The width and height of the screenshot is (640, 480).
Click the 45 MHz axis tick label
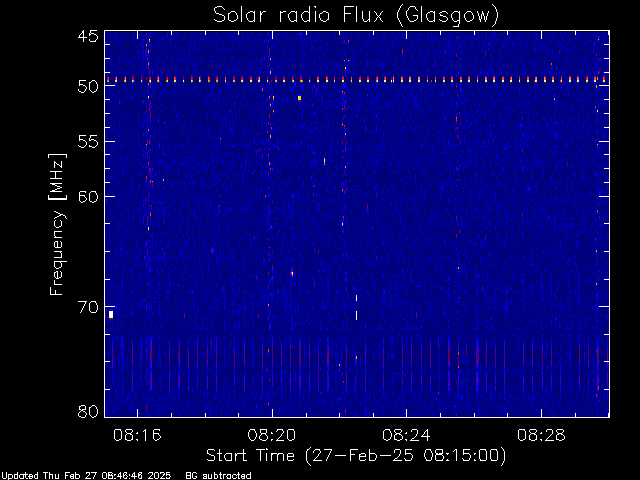click(88, 36)
